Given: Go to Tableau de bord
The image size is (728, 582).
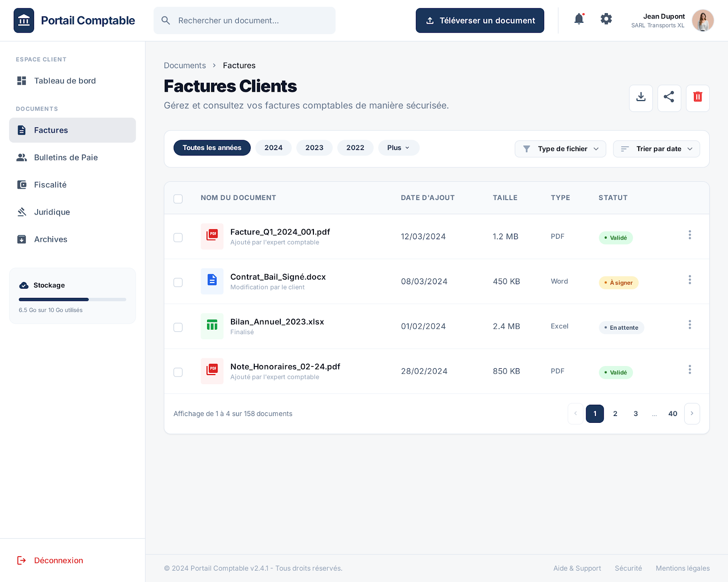Looking at the screenshot, I should [x=65, y=80].
